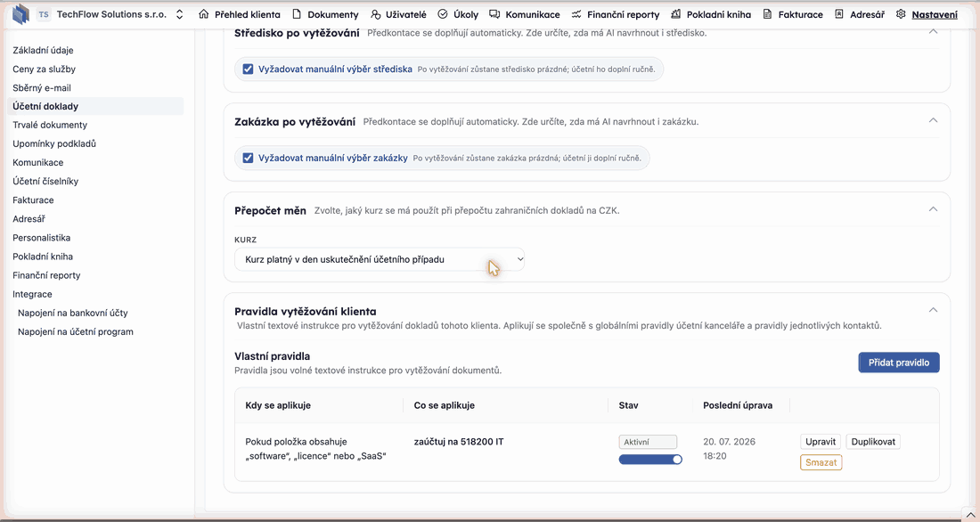Go to Finanční reporty in top navigation
Viewport: 980px width, 522px height.
point(616,14)
